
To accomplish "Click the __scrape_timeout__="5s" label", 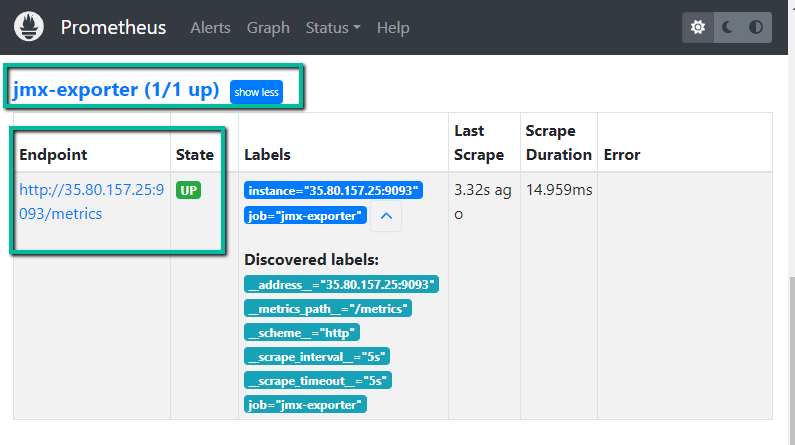I will pos(318,380).
